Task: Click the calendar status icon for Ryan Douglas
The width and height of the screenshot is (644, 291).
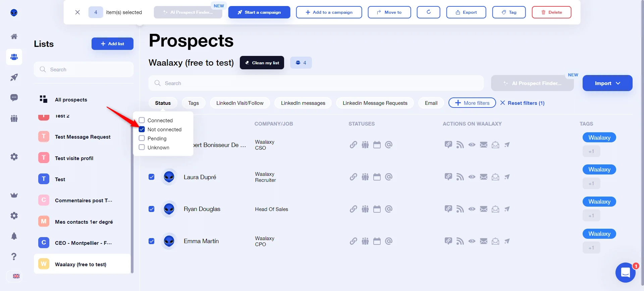Action: click(x=377, y=209)
